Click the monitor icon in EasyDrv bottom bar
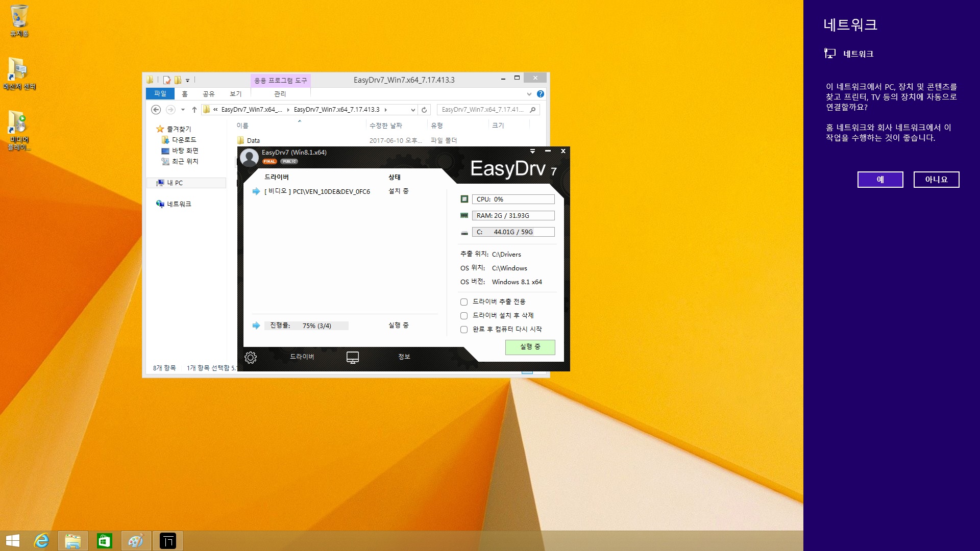The height and width of the screenshot is (551, 980). [353, 357]
